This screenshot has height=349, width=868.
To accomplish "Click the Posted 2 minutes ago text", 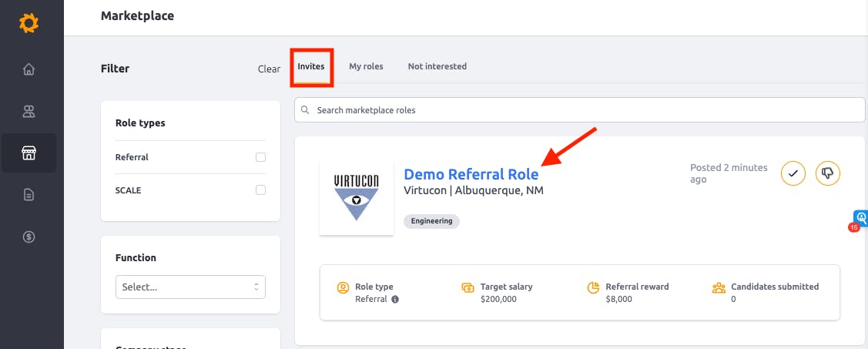I will tap(729, 173).
